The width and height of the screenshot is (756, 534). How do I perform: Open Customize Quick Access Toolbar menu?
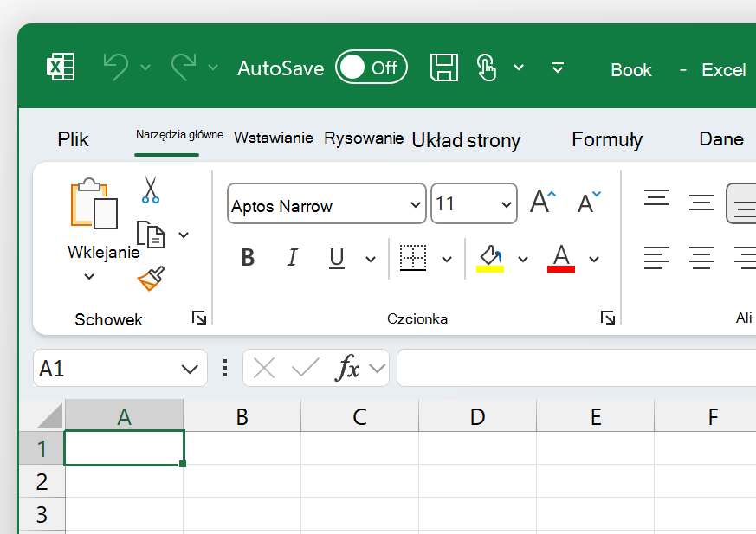point(558,68)
